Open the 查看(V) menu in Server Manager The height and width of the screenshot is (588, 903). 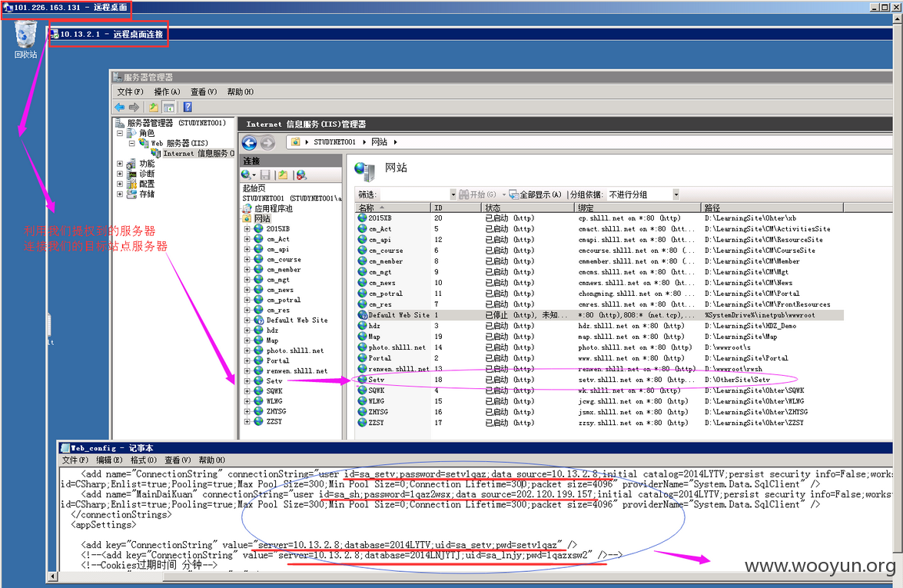coord(204,92)
